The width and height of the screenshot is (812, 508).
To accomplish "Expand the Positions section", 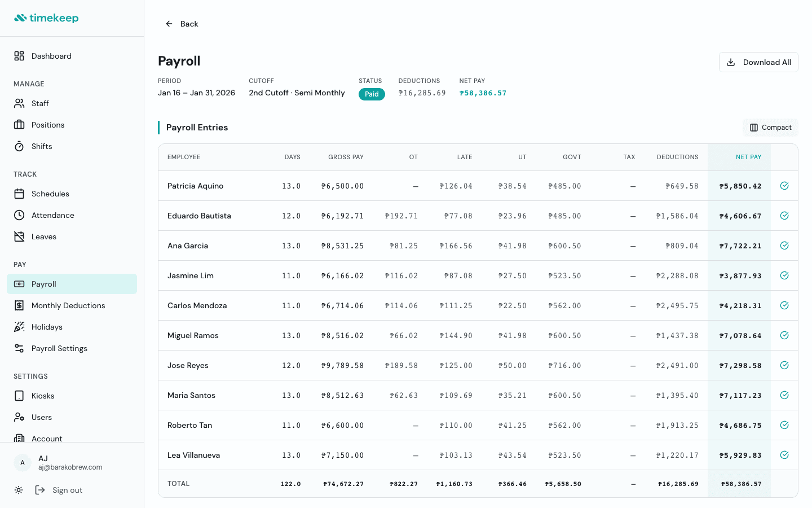I will pos(48,125).
